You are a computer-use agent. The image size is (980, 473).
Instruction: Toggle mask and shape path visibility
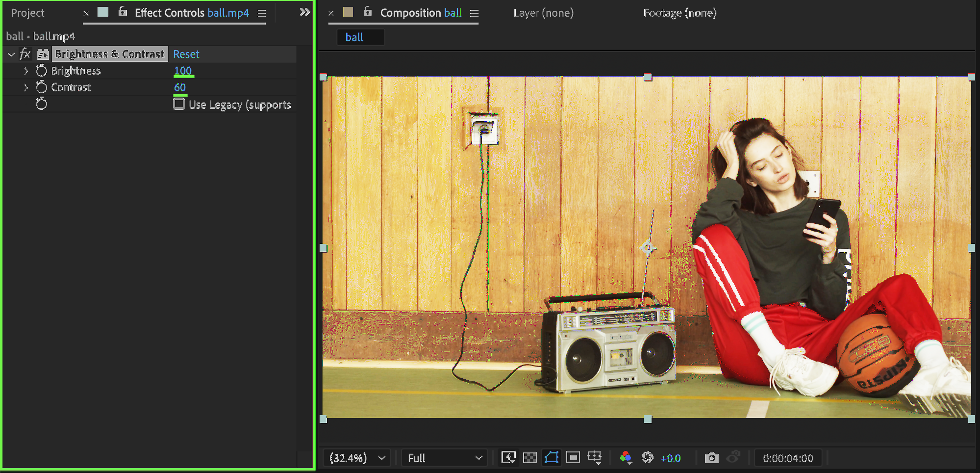pyautogui.click(x=552, y=458)
